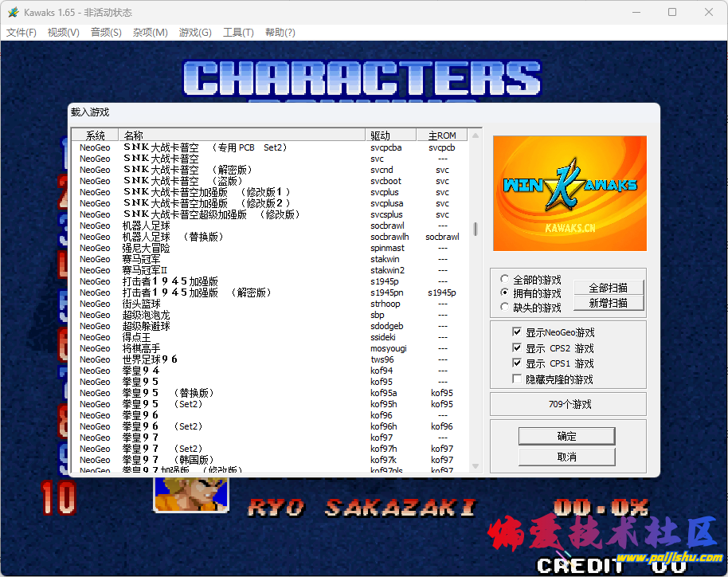Click the 取消 button

(566, 456)
